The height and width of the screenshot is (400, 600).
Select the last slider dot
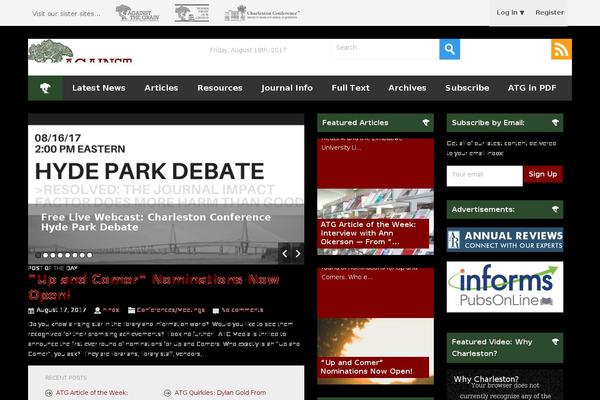[90, 255]
